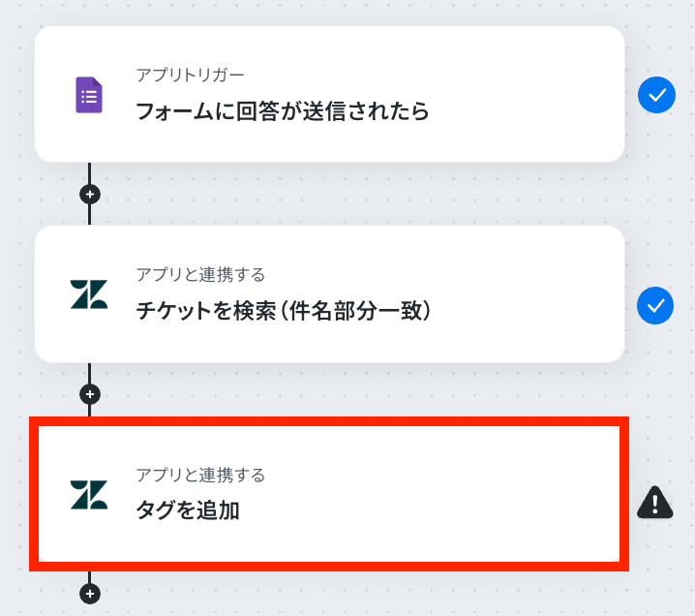Click the アプリトリガー label
Image resolution: width=695 pixels, height=616 pixels.
[190, 75]
